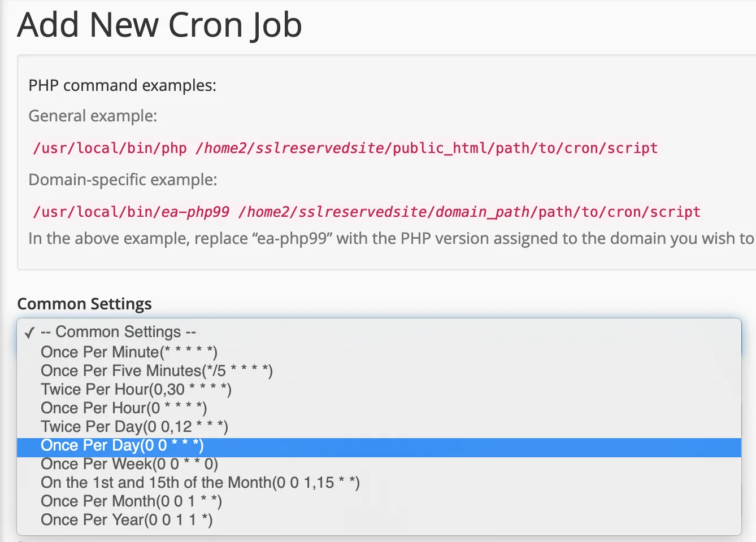Choose Once Per Week schedule option
The width and height of the screenshot is (756, 542).
[x=129, y=464]
